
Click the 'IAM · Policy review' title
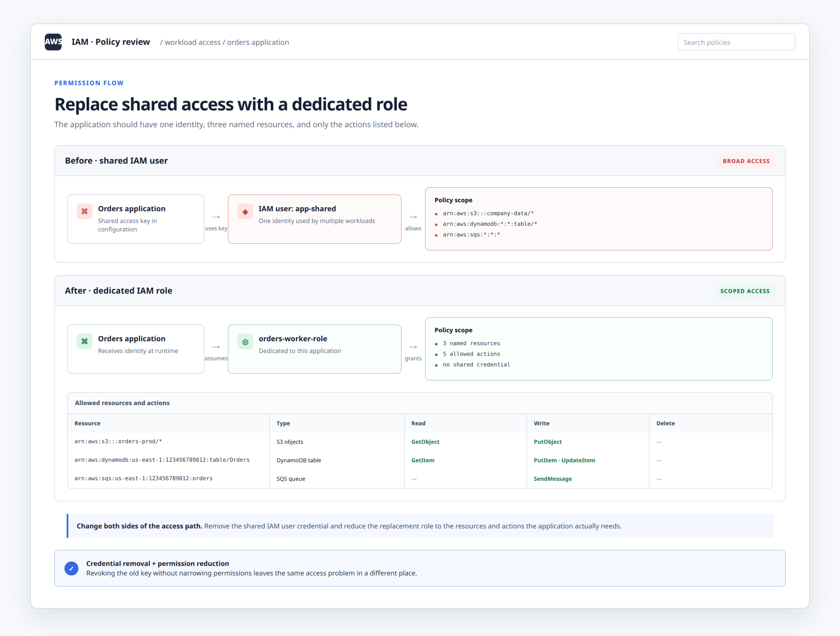[111, 42]
